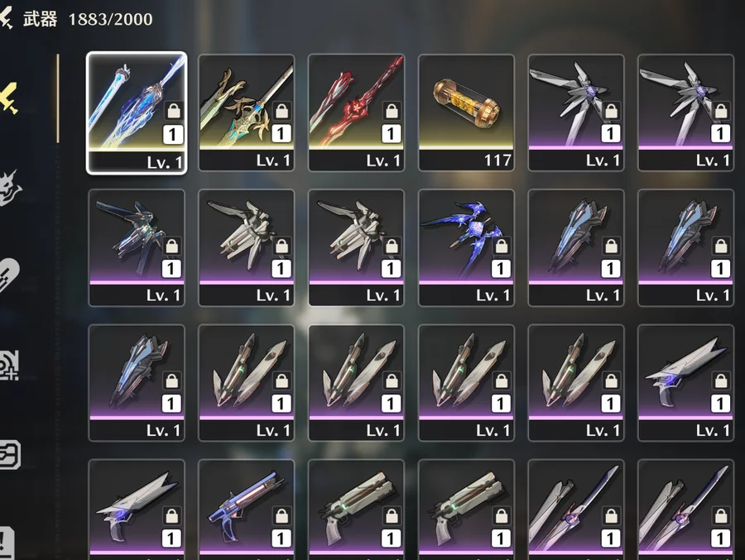This screenshot has width=745, height=560.
Task: Select the red crimson sword weapon
Action: click(356, 112)
